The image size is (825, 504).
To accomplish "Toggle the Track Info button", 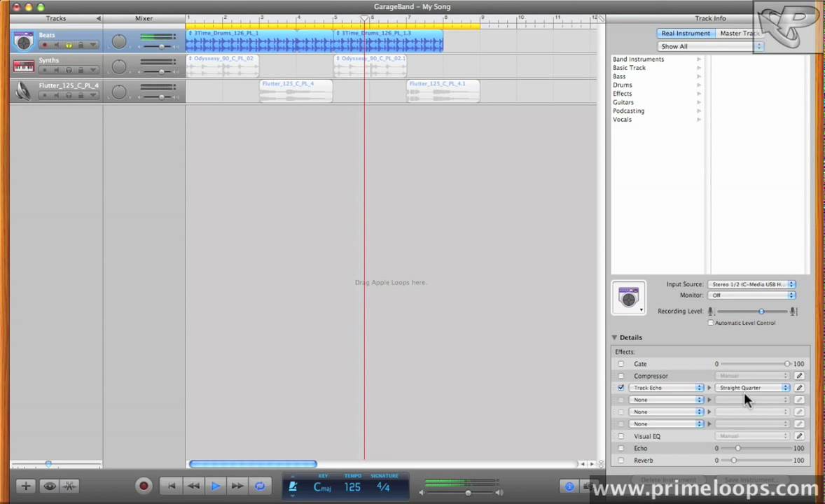I will pyautogui.click(x=569, y=486).
